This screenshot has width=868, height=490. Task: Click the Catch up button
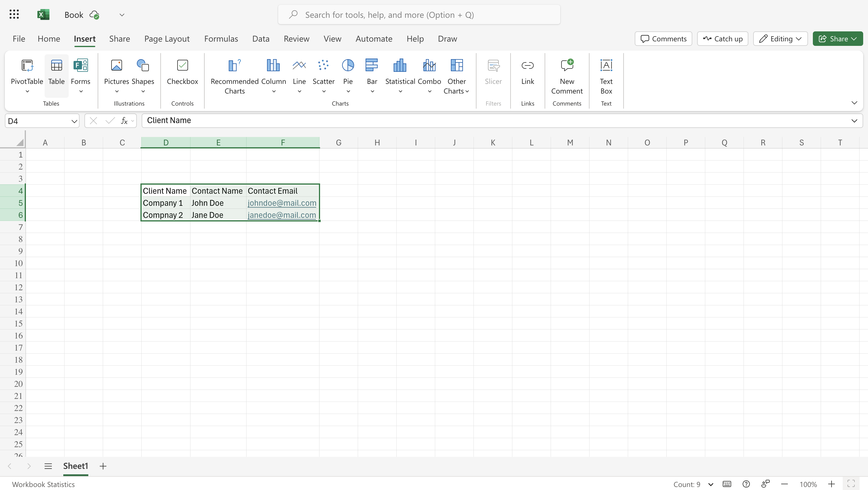(x=722, y=38)
